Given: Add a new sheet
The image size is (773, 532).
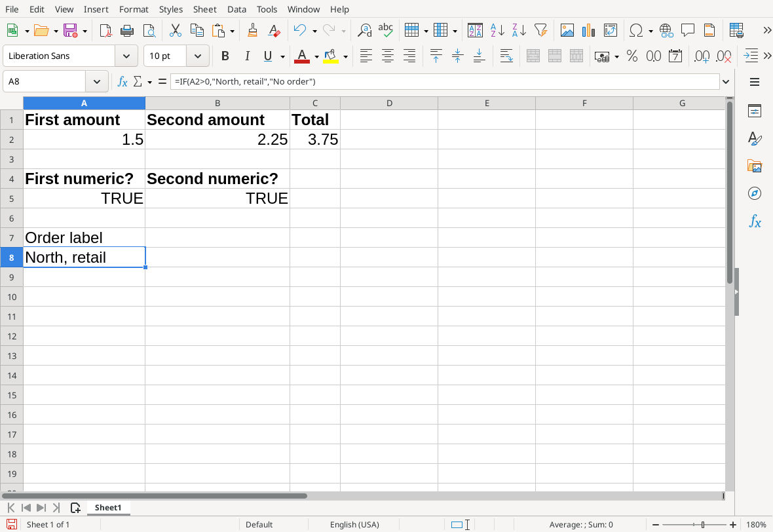Looking at the screenshot, I should click(75, 508).
